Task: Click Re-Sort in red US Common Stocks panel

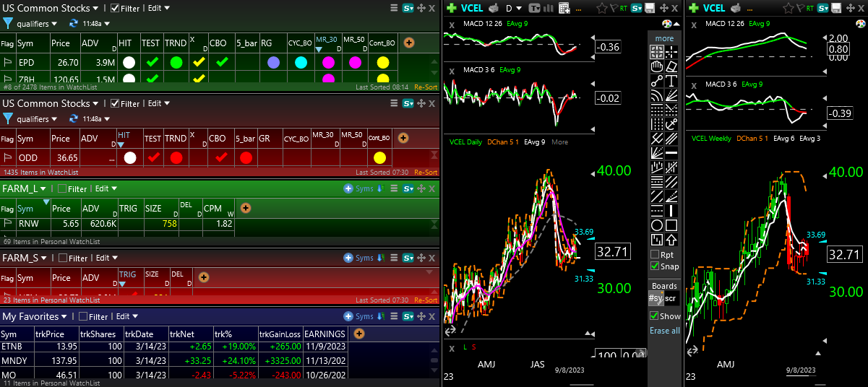Action: (426, 173)
